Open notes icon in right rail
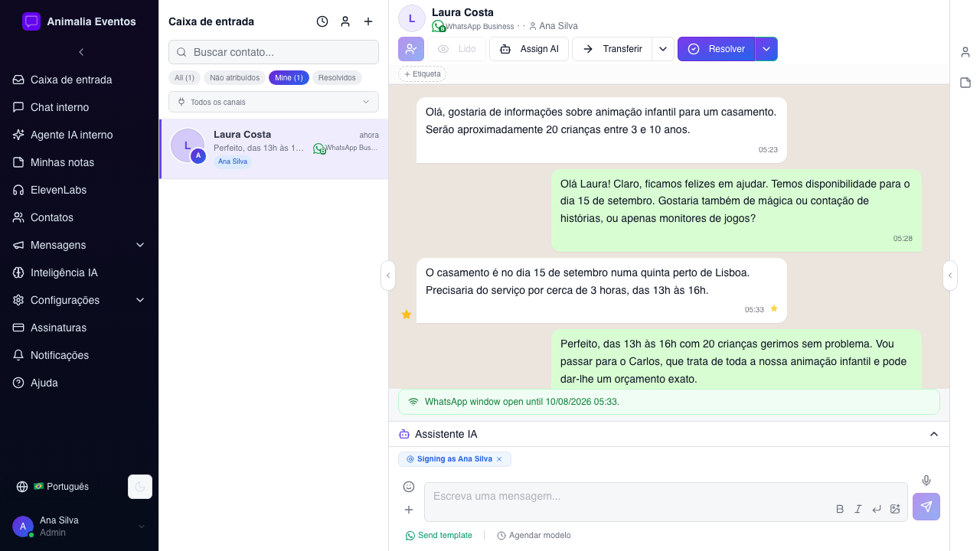The image size is (980, 551). 965,83
